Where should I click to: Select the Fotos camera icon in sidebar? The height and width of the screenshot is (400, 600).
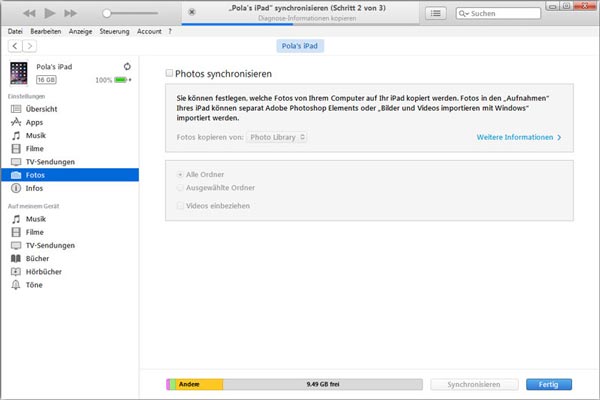(x=16, y=175)
